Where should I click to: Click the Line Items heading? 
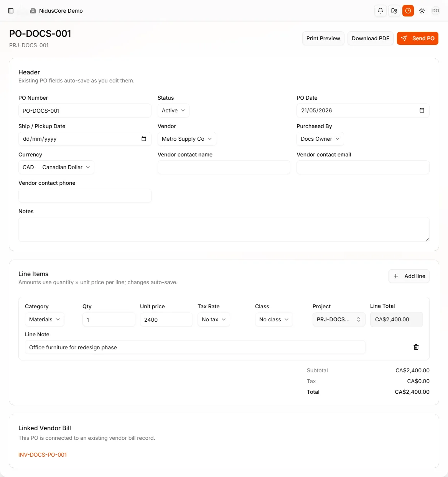point(33,274)
